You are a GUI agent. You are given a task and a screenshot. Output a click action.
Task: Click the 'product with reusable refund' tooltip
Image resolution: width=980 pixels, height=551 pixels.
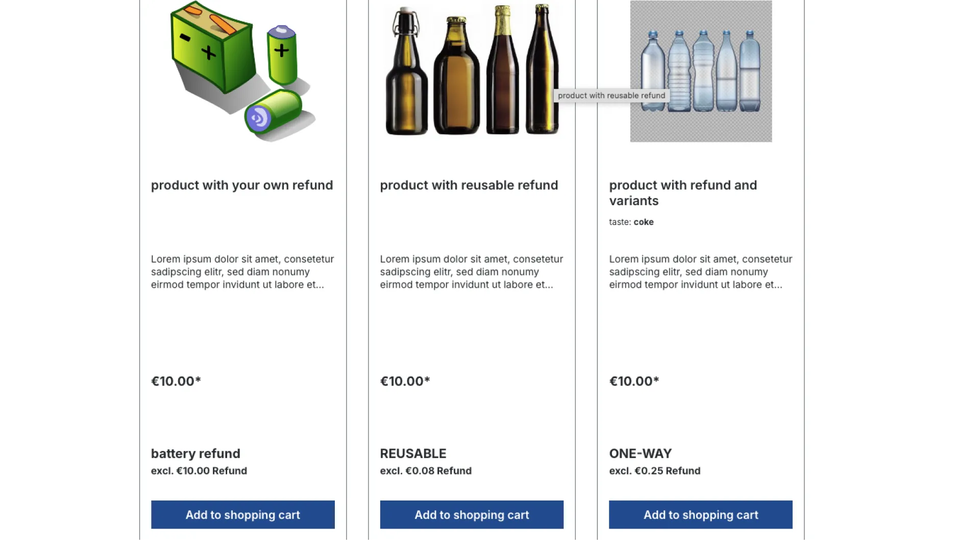pyautogui.click(x=611, y=95)
